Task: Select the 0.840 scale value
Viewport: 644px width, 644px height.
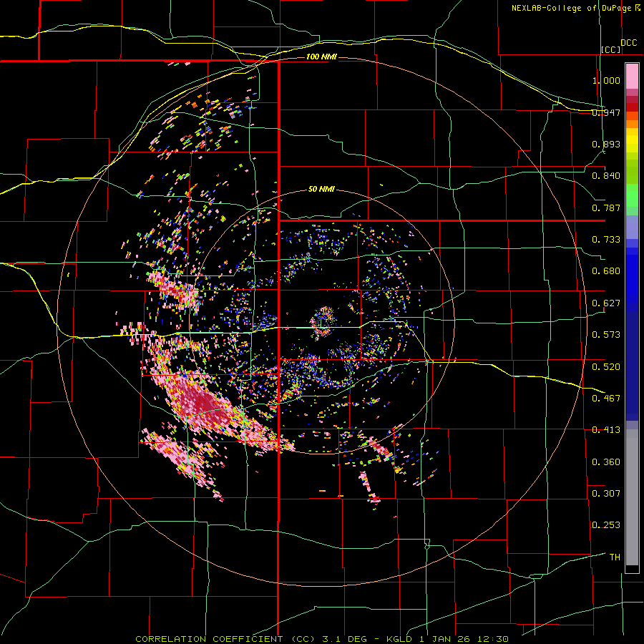Action: point(606,176)
